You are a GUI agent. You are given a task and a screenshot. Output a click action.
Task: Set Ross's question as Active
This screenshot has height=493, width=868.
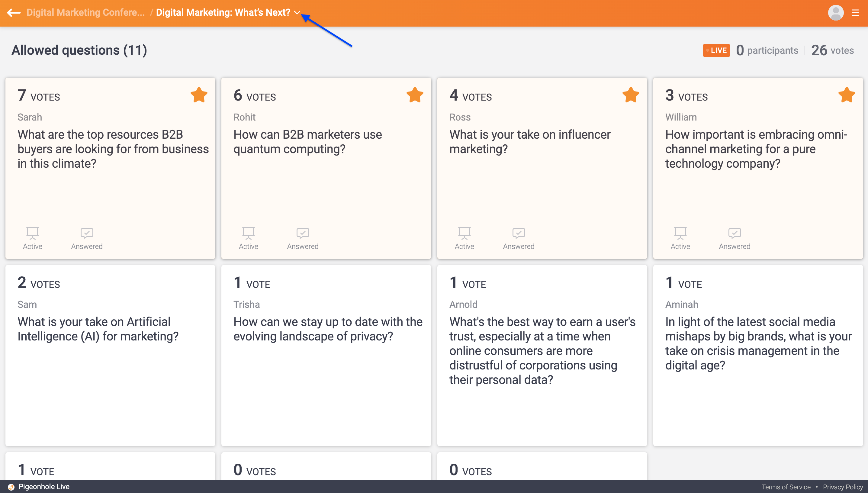click(465, 238)
